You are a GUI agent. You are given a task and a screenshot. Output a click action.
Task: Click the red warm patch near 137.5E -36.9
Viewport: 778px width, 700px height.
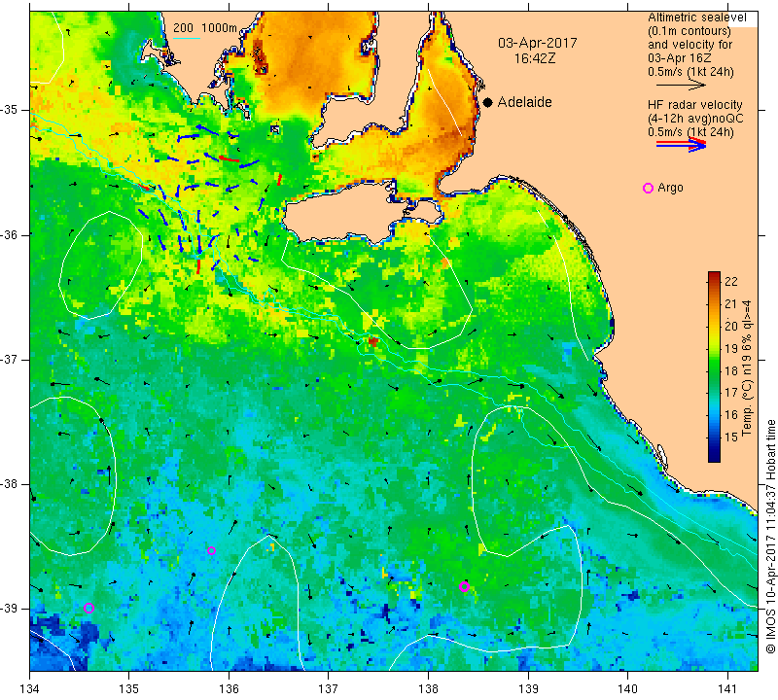pos(373,341)
